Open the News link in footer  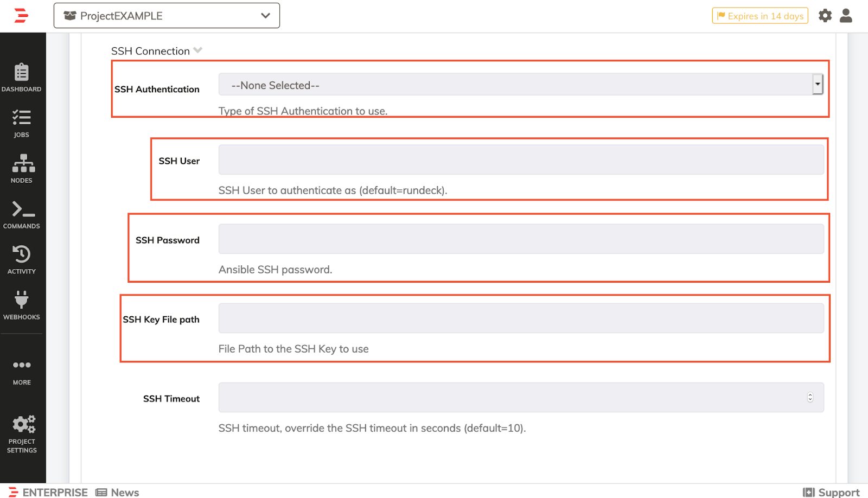pyautogui.click(x=117, y=492)
